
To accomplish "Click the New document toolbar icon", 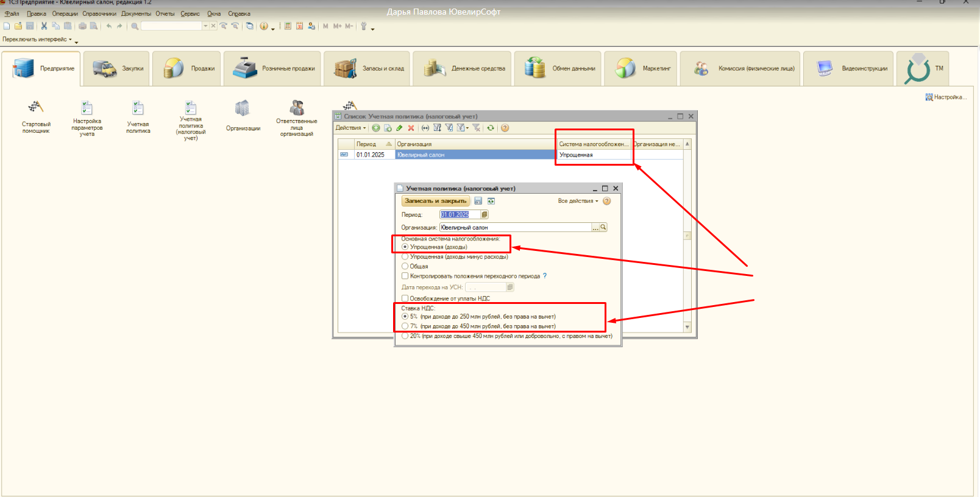I will click(x=7, y=26).
